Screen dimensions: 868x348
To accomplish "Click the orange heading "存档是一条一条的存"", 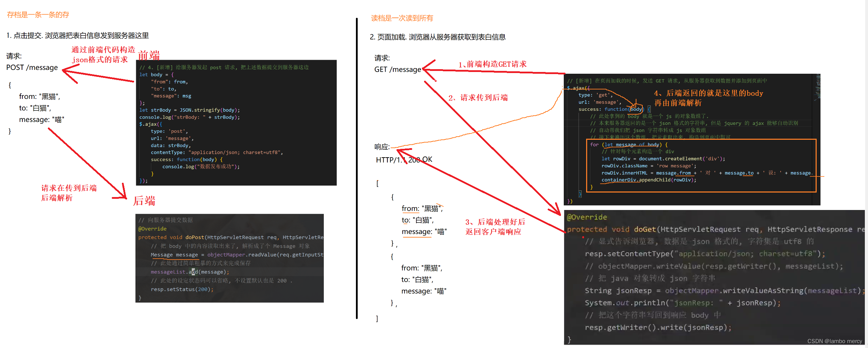I will [38, 15].
